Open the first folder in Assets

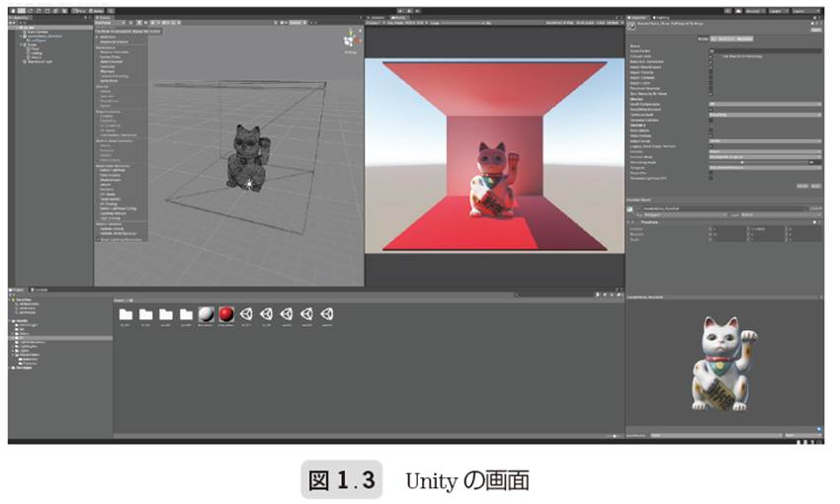click(x=126, y=313)
